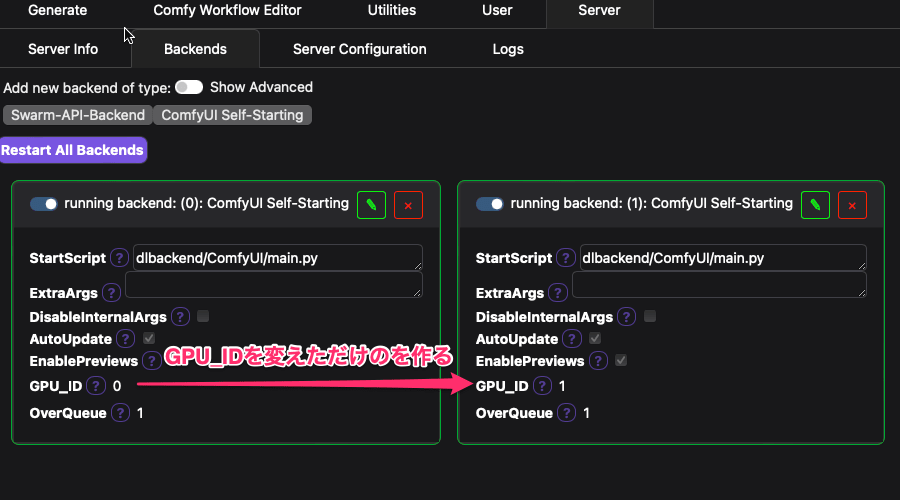Open GPU_ID help icon in backend (1)
This screenshot has width=900, height=500.
(x=542, y=386)
